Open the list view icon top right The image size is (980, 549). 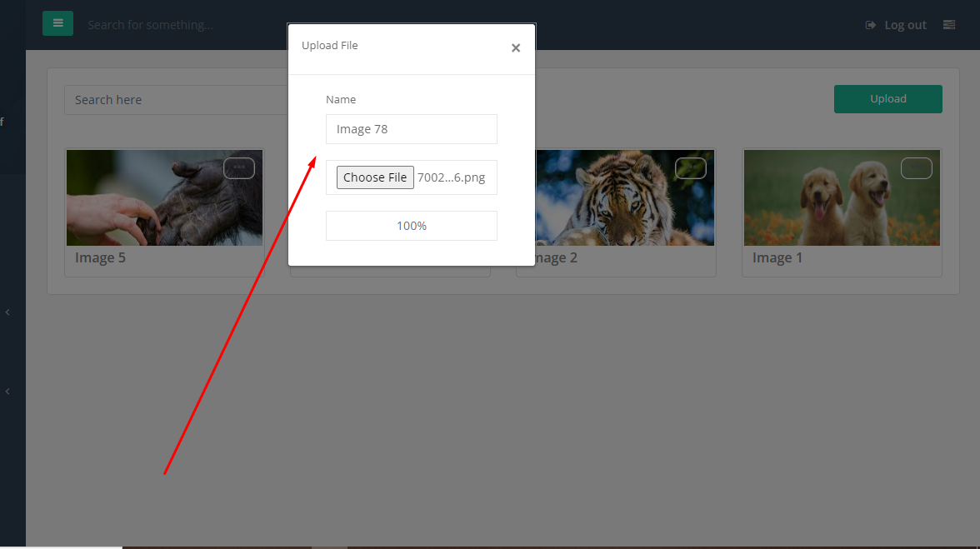949,24
